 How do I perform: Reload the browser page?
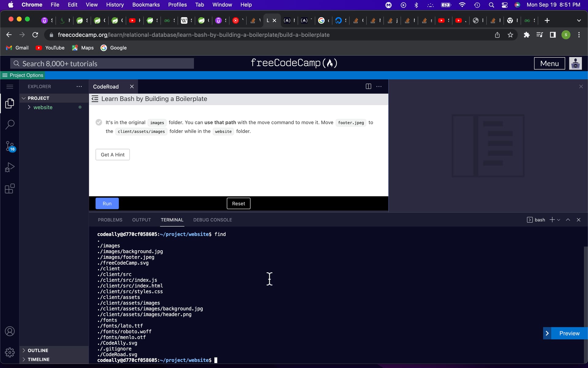pyautogui.click(x=35, y=35)
